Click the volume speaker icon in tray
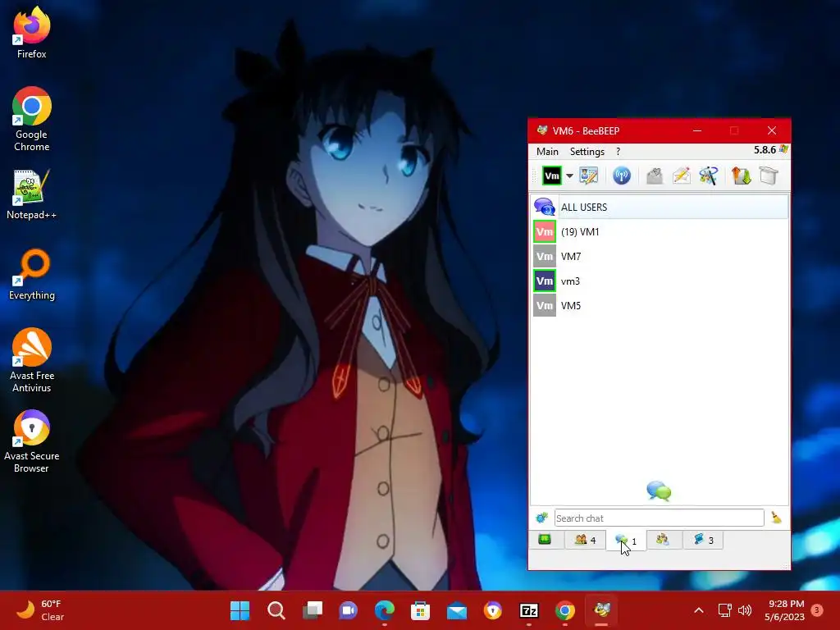840x630 pixels. pyautogui.click(x=745, y=610)
